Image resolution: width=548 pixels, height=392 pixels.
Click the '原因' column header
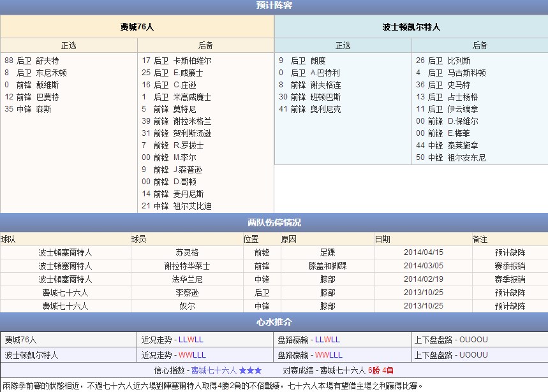coord(289,239)
